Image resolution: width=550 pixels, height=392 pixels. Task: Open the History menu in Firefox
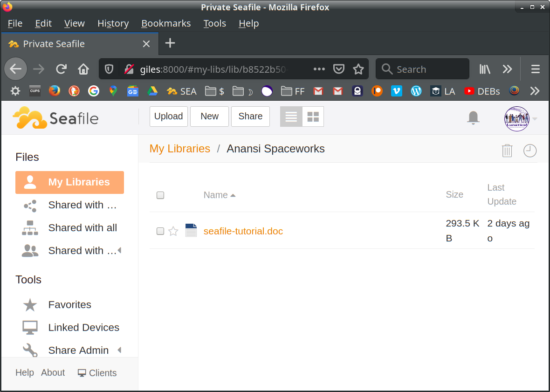pyautogui.click(x=113, y=23)
